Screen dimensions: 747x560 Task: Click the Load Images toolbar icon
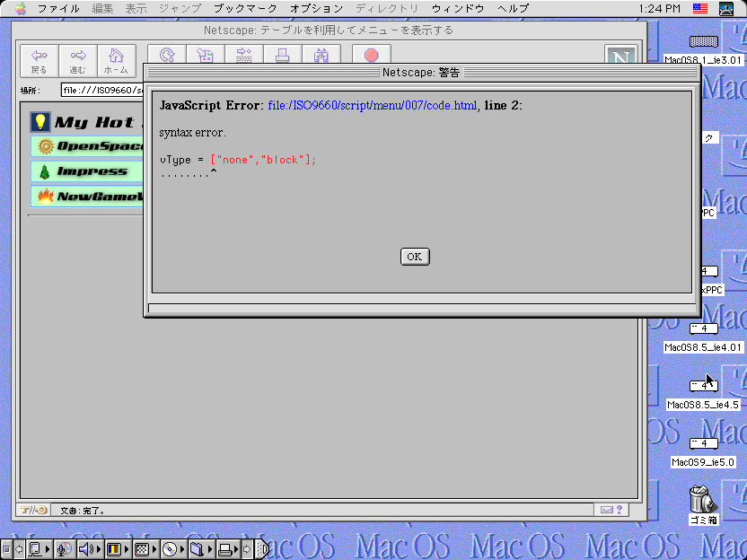(x=206, y=55)
